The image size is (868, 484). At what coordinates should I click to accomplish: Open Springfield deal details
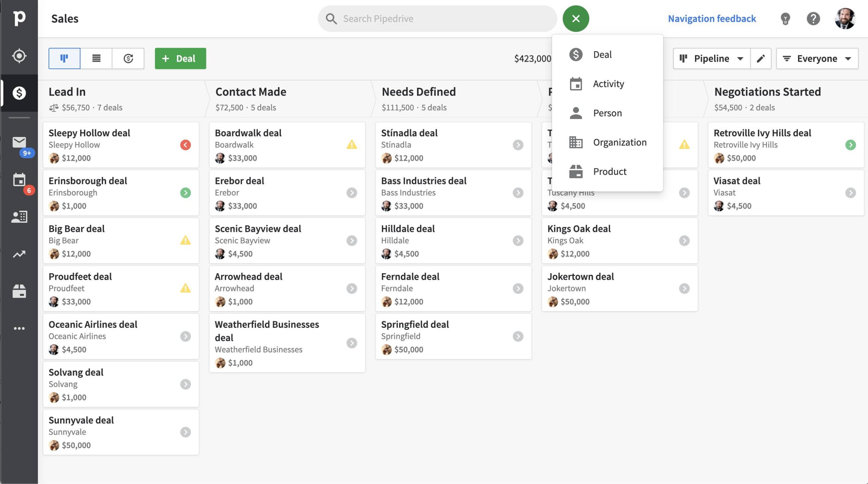click(415, 324)
